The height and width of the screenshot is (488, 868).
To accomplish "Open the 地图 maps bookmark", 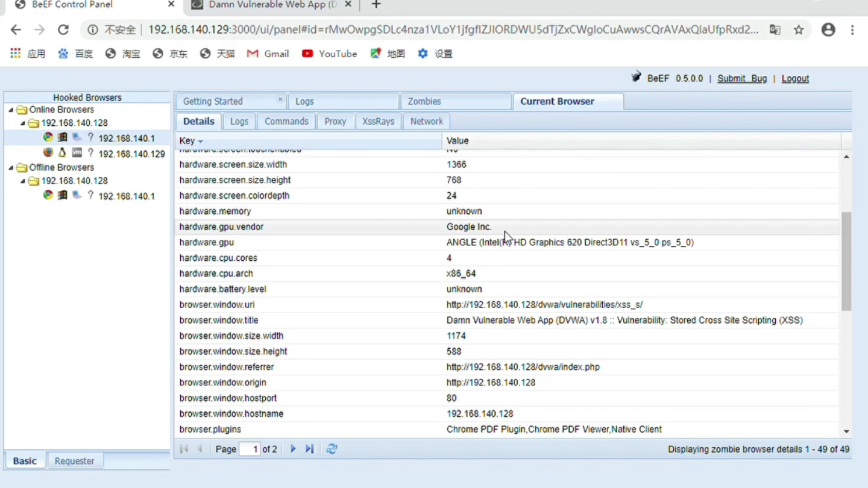I will pyautogui.click(x=388, y=54).
